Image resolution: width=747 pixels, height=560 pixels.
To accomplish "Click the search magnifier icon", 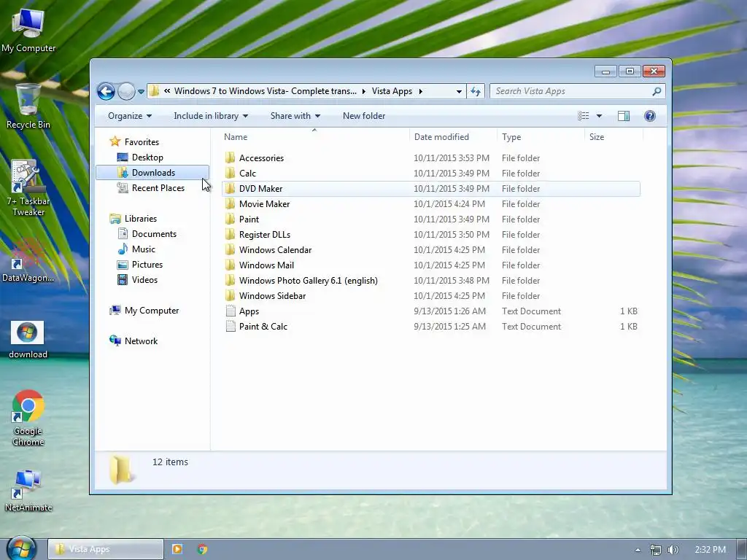I will pos(657,91).
